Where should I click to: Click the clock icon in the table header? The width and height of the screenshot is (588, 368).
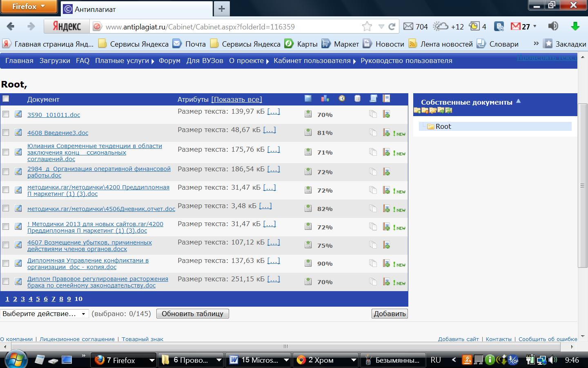pyautogui.click(x=342, y=98)
